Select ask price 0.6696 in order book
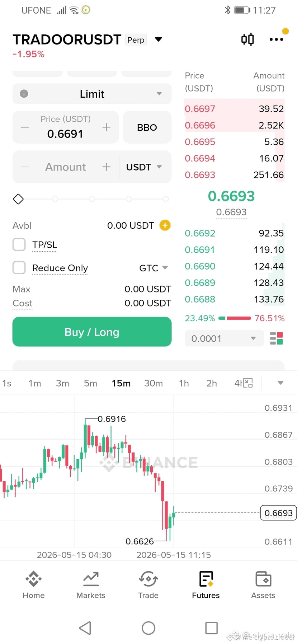The height and width of the screenshot is (644, 297). (200, 125)
